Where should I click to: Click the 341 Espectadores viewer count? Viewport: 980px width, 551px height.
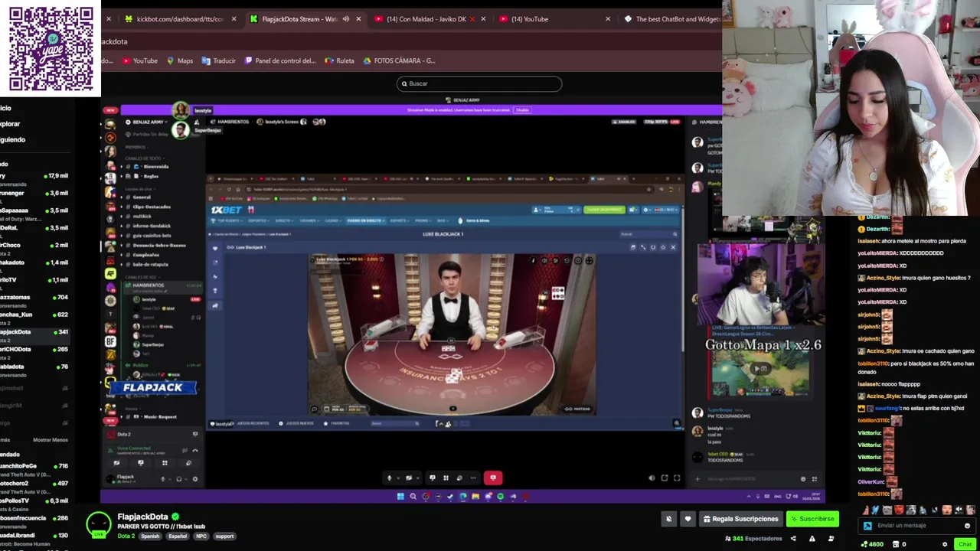(x=753, y=538)
